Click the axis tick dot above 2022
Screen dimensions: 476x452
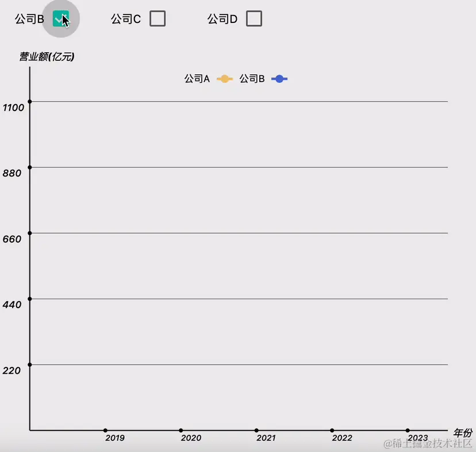332,430
